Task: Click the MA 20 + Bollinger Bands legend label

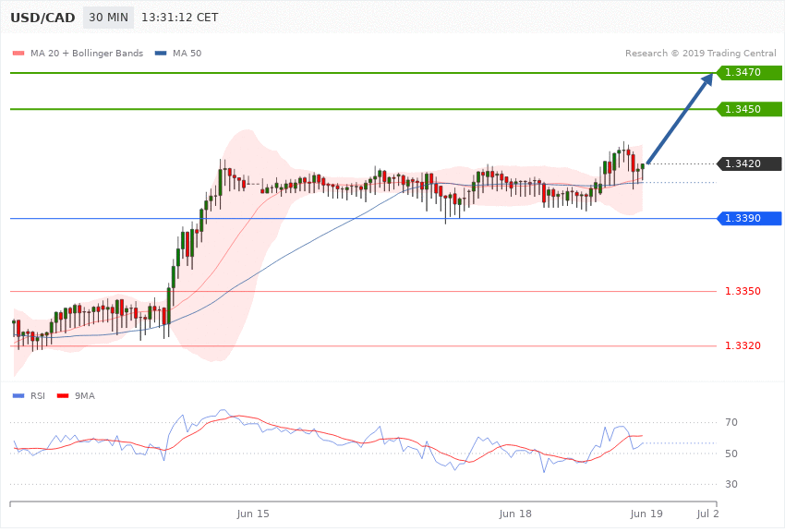Action: coord(87,53)
